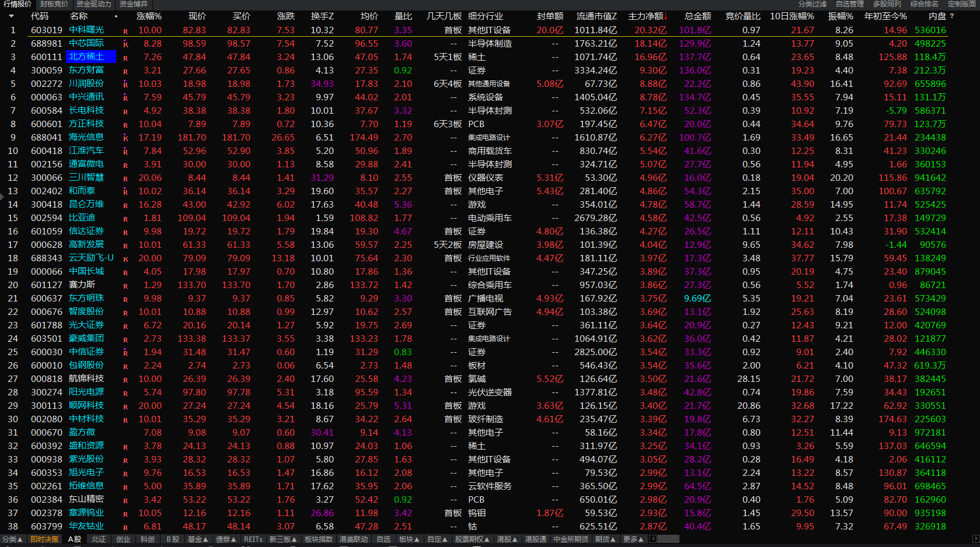Screen dimensions: 980x547
Task: Click the dot column header next to 名称
Action: (x=116, y=16)
